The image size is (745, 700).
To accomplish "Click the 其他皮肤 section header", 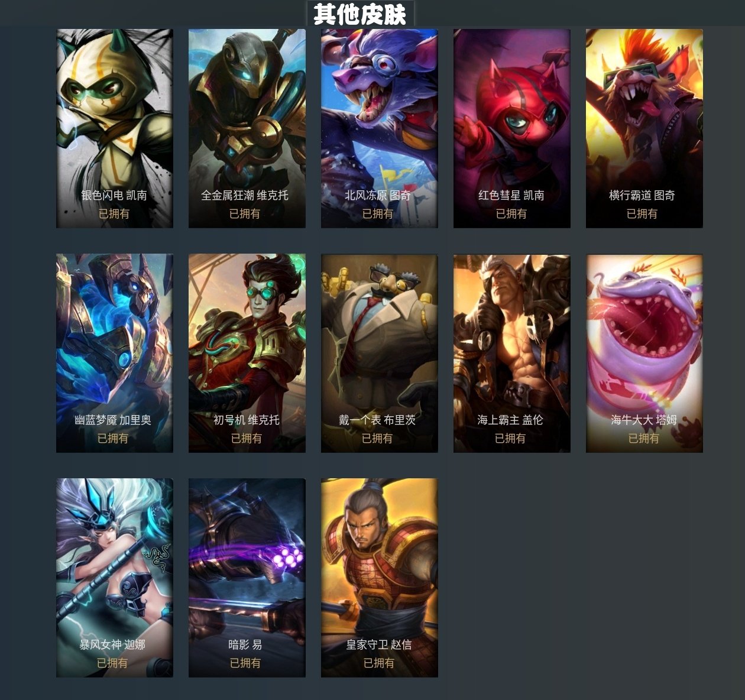I will [360, 14].
